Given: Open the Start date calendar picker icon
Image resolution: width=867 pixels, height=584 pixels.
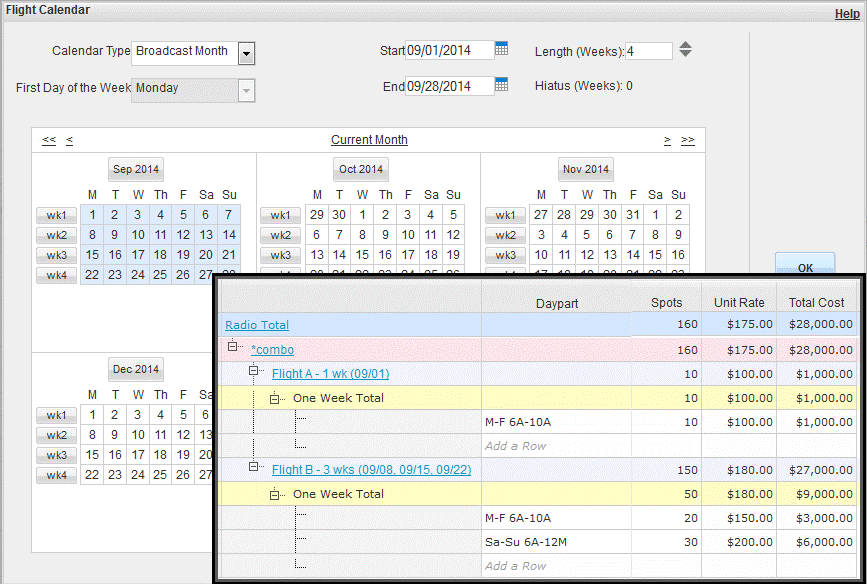Looking at the screenshot, I should click(502, 48).
